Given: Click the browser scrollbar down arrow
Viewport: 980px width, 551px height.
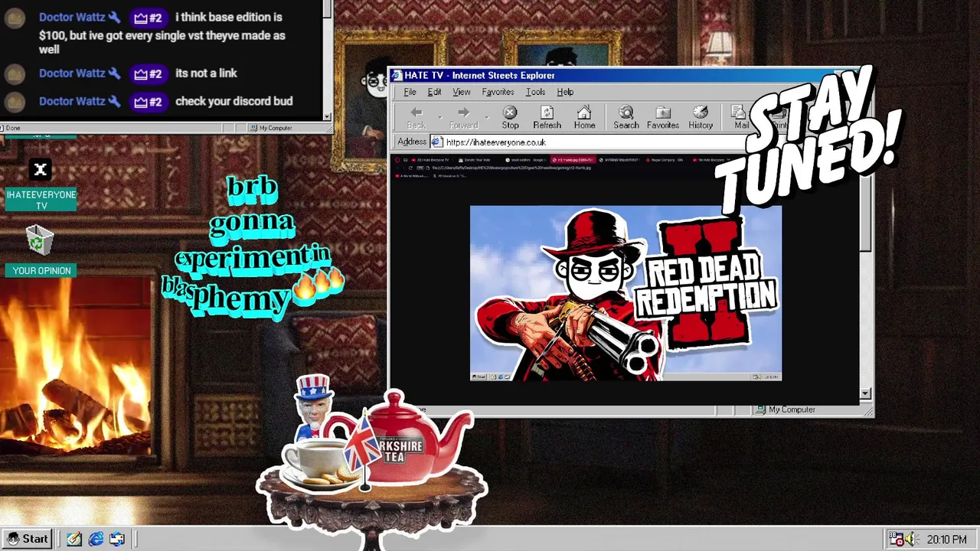Looking at the screenshot, I should pos(865,393).
